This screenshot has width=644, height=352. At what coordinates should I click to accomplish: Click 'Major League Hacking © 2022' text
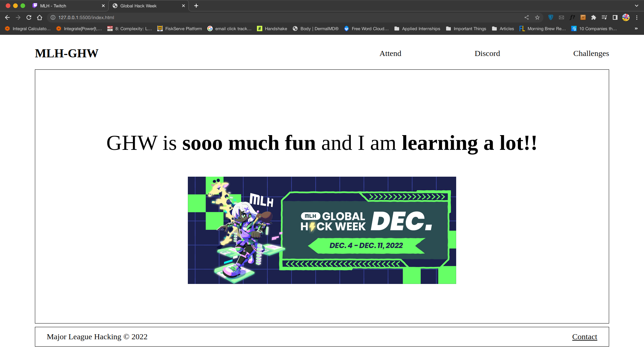pyautogui.click(x=97, y=337)
